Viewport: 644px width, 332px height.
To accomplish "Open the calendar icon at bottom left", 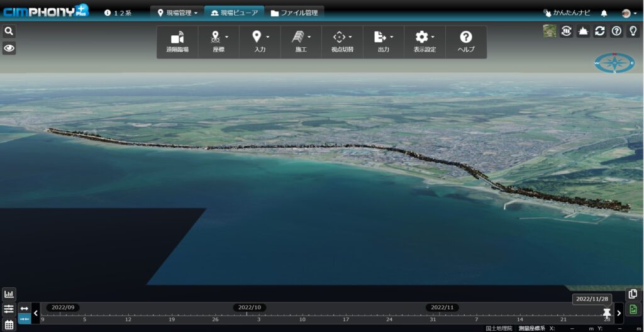I will click(x=9, y=324).
